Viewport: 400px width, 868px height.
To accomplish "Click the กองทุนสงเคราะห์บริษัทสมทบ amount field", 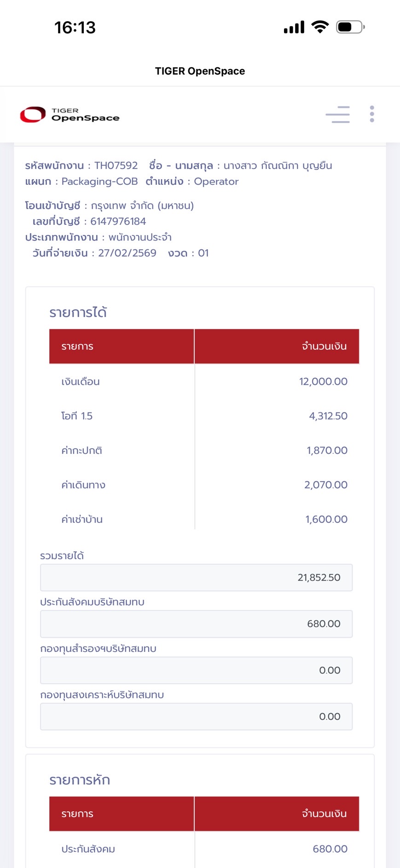I will tap(196, 716).
